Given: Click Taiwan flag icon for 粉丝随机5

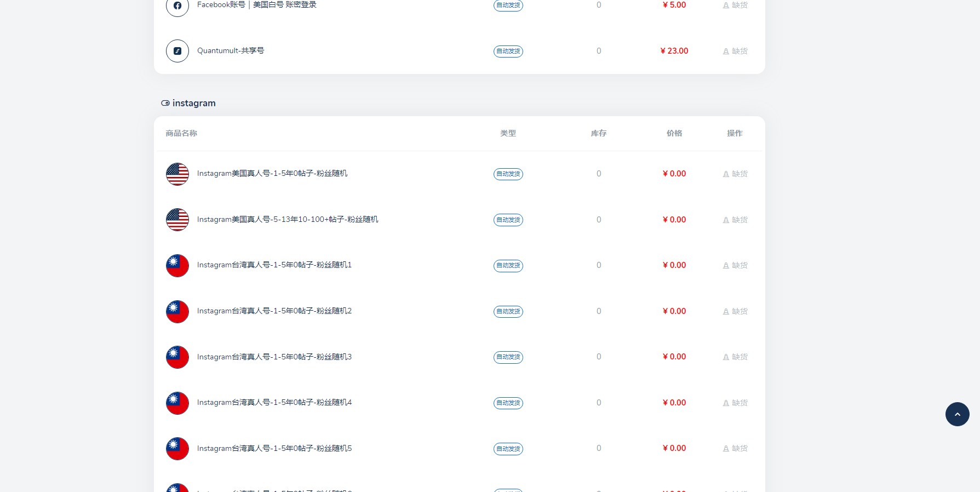Looking at the screenshot, I should click(177, 449).
